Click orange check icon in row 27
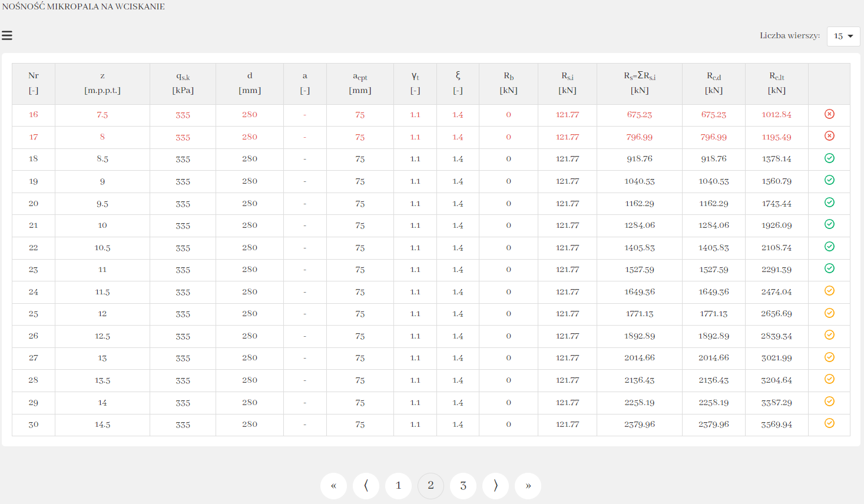Viewport: 864px width, 504px height. (x=829, y=357)
